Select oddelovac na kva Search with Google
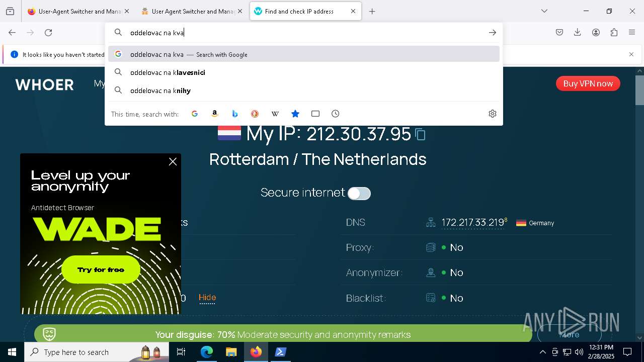Viewport: 644px width, 362px height. pos(304,54)
